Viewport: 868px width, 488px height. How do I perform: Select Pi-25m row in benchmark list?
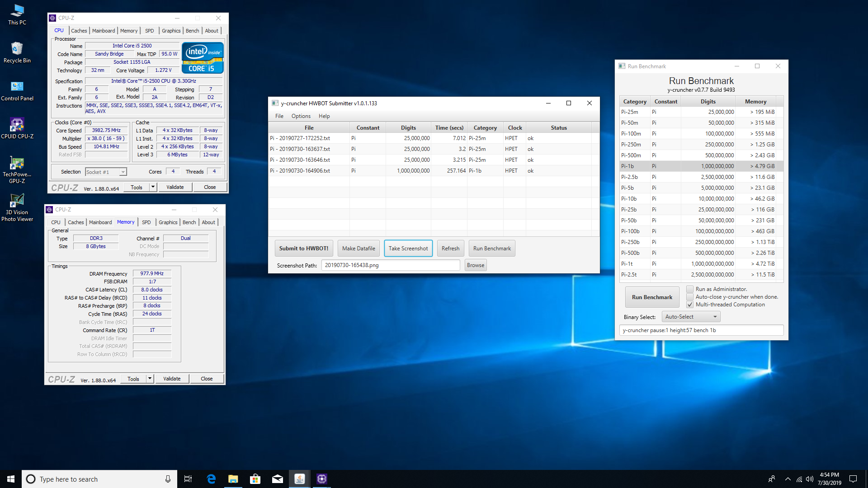pyautogui.click(x=701, y=112)
